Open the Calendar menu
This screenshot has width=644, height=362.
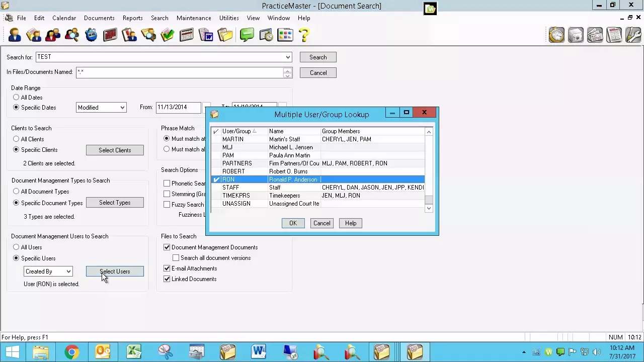click(64, 18)
